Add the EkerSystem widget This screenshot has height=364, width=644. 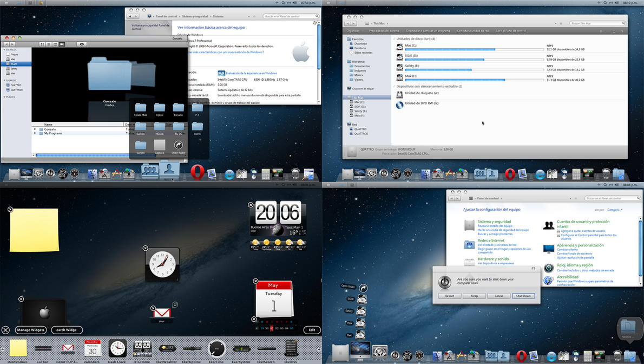(x=241, y=348)
